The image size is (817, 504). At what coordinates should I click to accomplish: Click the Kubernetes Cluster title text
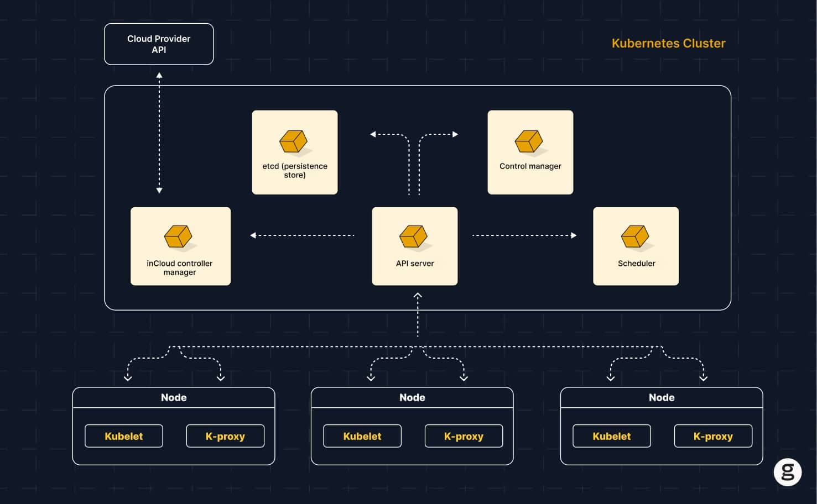click(668, 43)
